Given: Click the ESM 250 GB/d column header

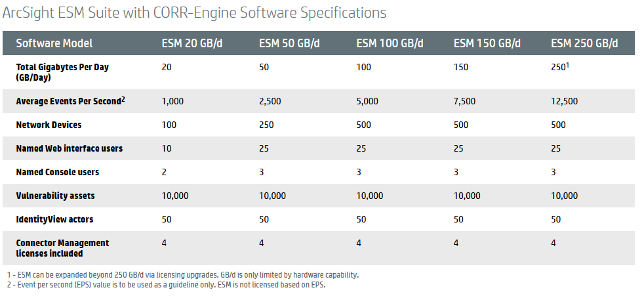Looking at the screenshot, I should (x=584, y=43).
